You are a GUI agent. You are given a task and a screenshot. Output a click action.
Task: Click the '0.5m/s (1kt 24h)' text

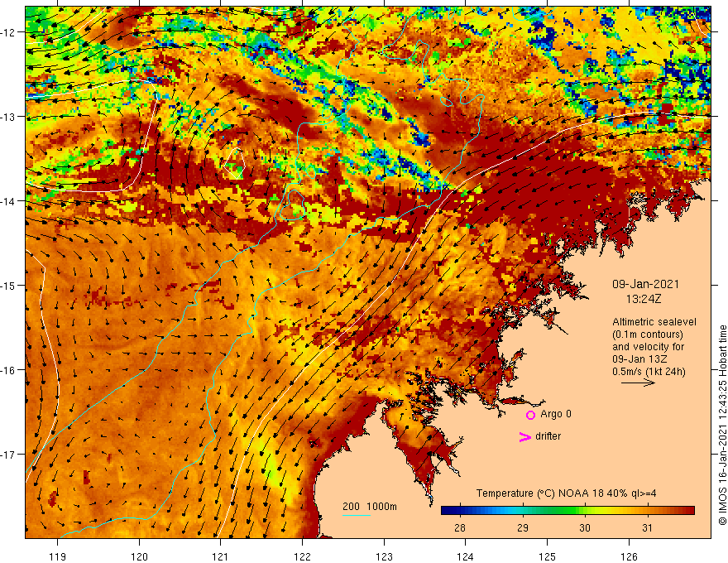649,371
